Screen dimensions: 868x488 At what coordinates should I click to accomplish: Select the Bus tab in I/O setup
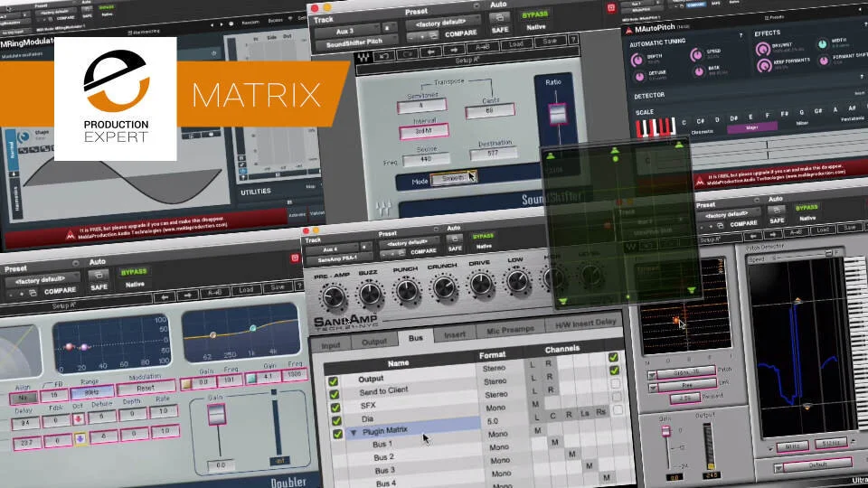tap(416, 337)
